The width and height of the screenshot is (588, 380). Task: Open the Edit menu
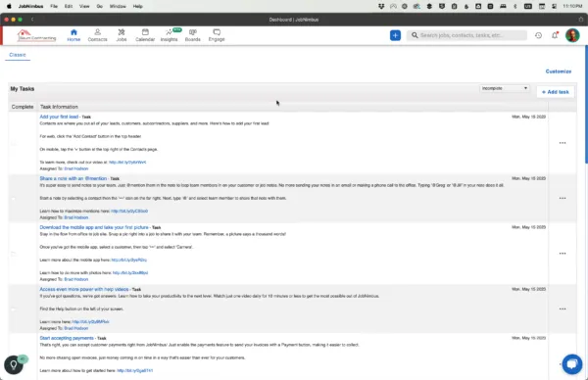[x=69, y=6]
